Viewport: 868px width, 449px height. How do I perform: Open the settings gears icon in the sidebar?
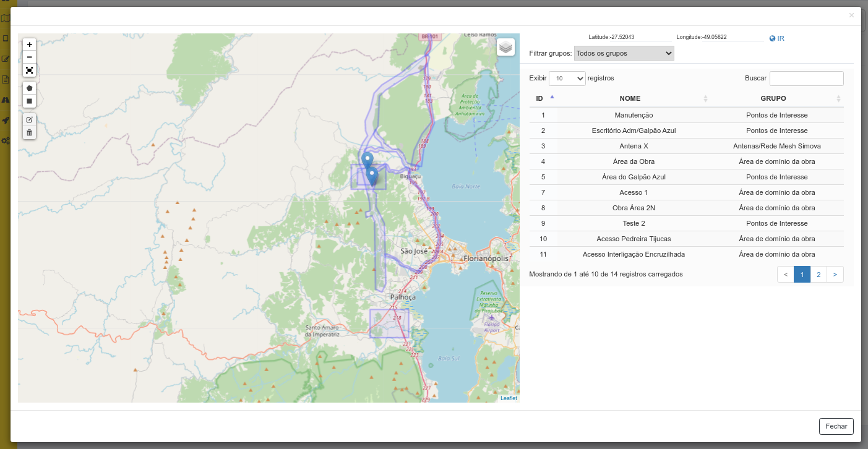click(5, 140)
